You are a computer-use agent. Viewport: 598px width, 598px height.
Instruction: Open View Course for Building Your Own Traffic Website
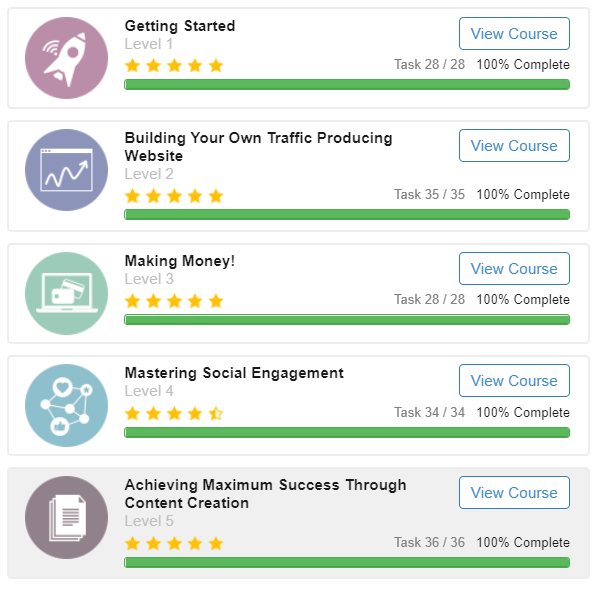point(514,146)
